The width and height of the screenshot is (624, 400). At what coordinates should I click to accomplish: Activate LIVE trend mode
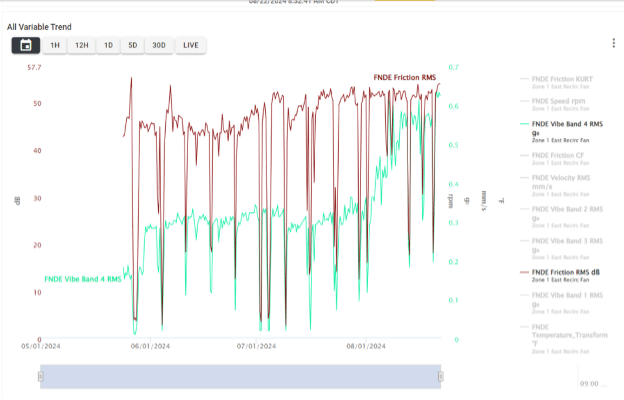(x=191, y=45)
